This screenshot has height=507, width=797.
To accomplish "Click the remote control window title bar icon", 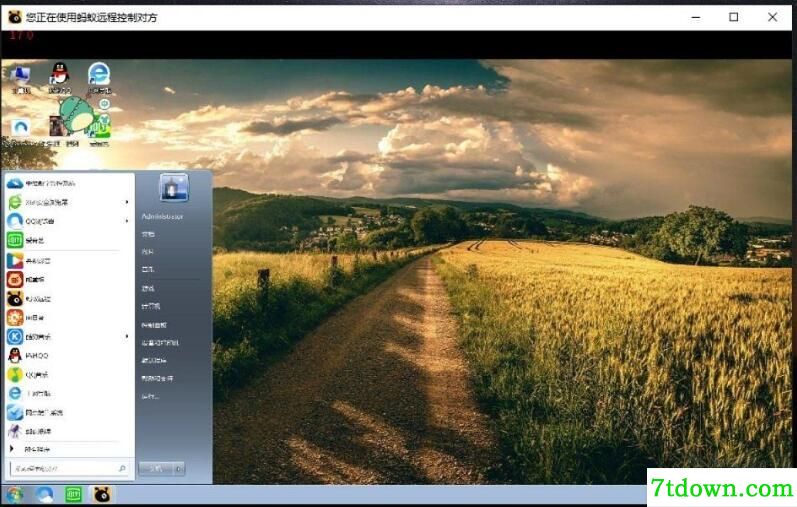I will 15,17.
